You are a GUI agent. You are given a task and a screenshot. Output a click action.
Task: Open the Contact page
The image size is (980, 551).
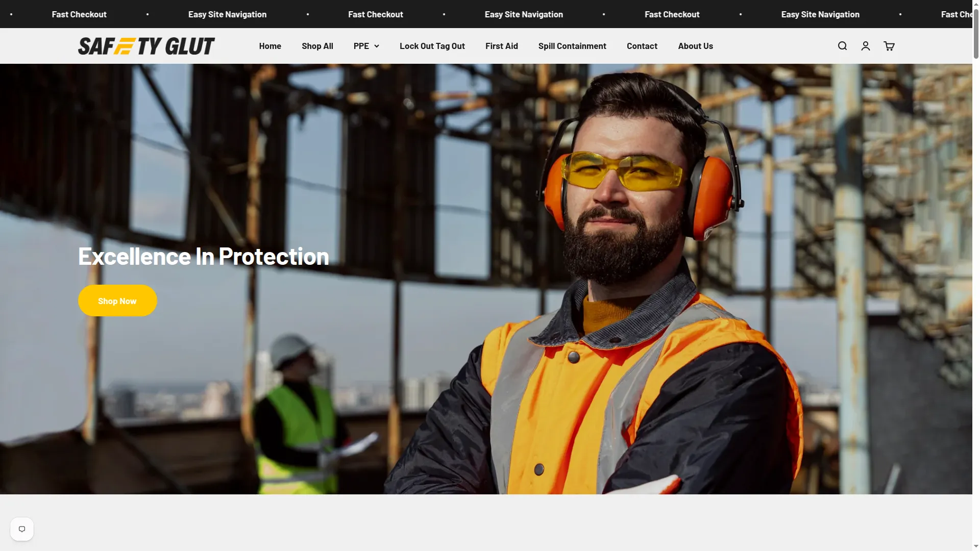click(x=642, y=46)
